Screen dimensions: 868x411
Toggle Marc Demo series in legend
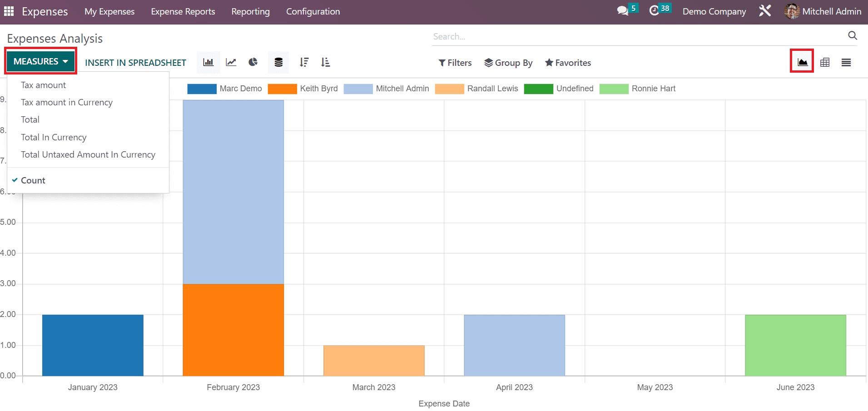[x=224, y=89]
